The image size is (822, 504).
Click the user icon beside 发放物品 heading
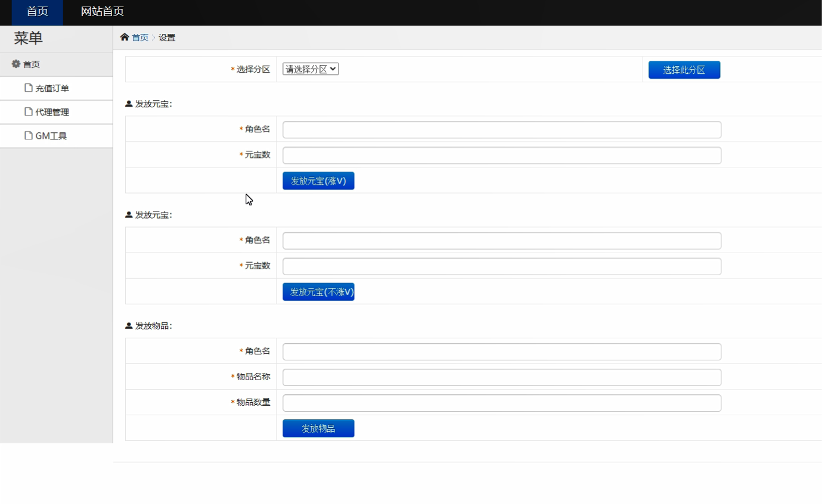pyautogui.click(x=129, y=326)
